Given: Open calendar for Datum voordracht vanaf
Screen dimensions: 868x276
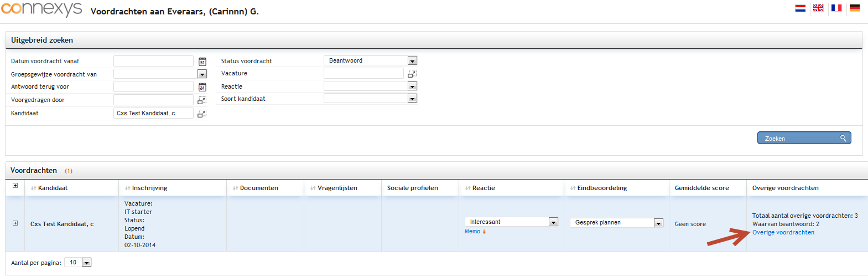Looking at the screenshot, I should click(x=202, y=62).
